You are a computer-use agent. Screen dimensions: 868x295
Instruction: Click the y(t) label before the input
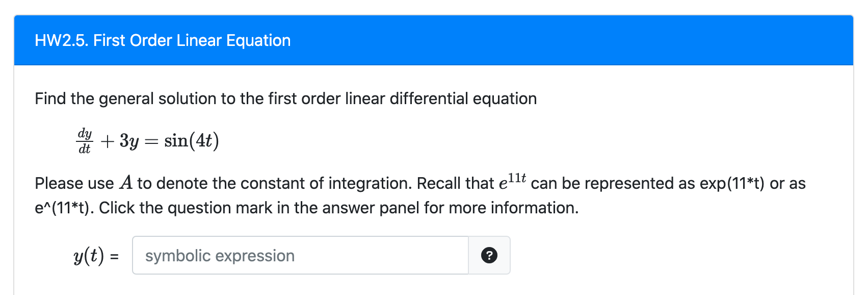tap(89, 255)
